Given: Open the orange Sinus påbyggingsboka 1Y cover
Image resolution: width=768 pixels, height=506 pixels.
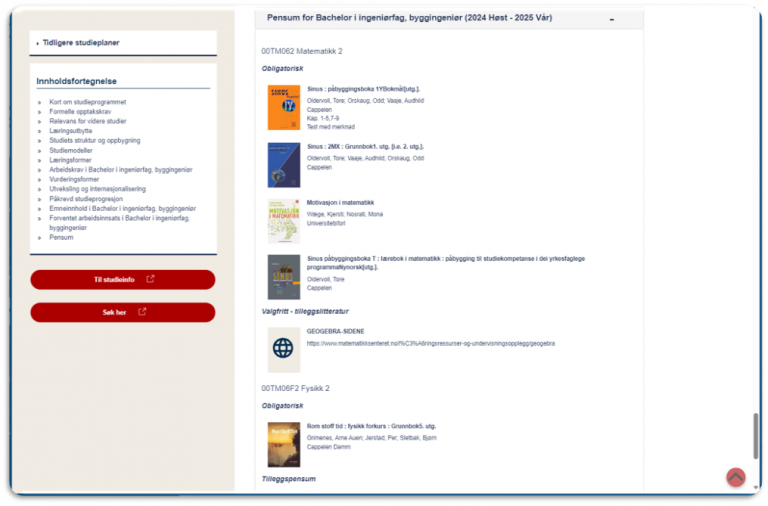Looking at the screenshot, I should pos(283,107).
